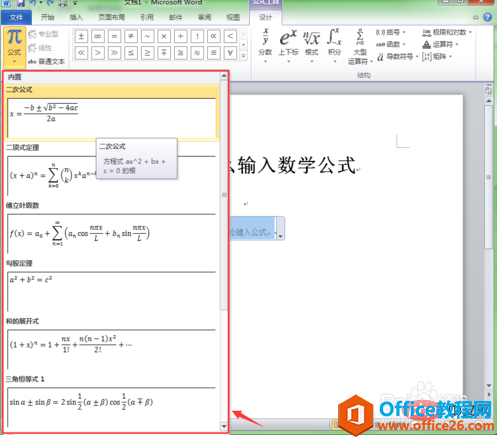
Task: Choose the 二项式定理 binomial theorem equation
Action: click(112, 170)
